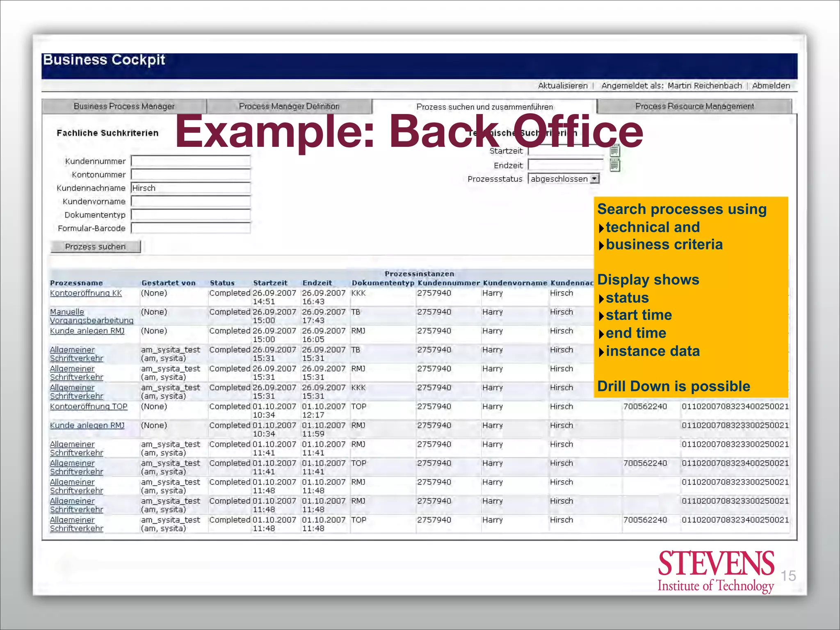Open the Kontoeröffnung TOP process link

pos(89,406)
